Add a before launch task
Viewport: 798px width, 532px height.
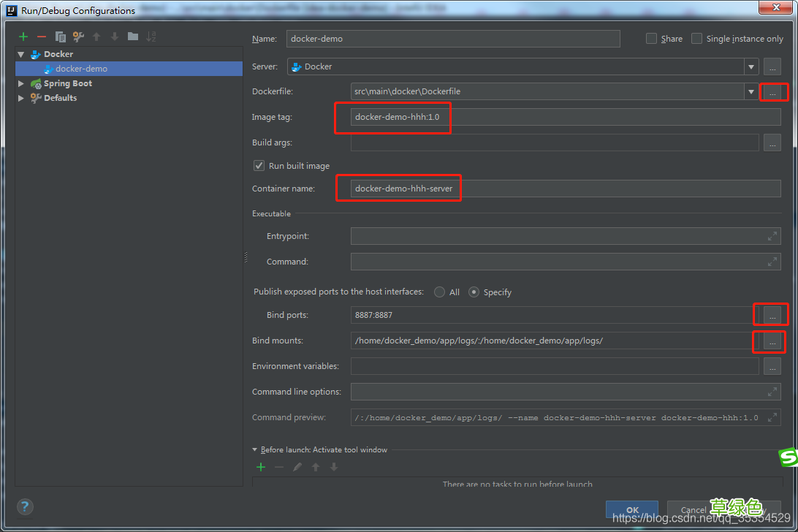260,467
